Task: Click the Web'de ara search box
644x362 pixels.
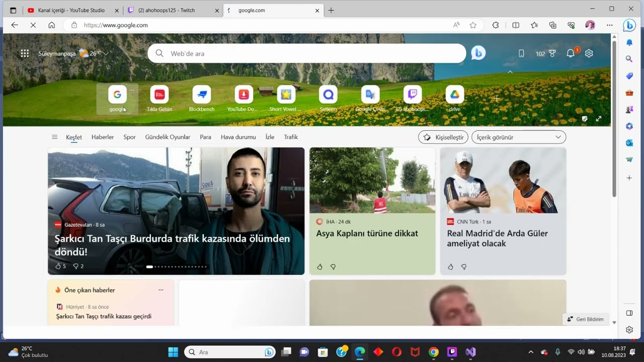Action: pos(307,53)
